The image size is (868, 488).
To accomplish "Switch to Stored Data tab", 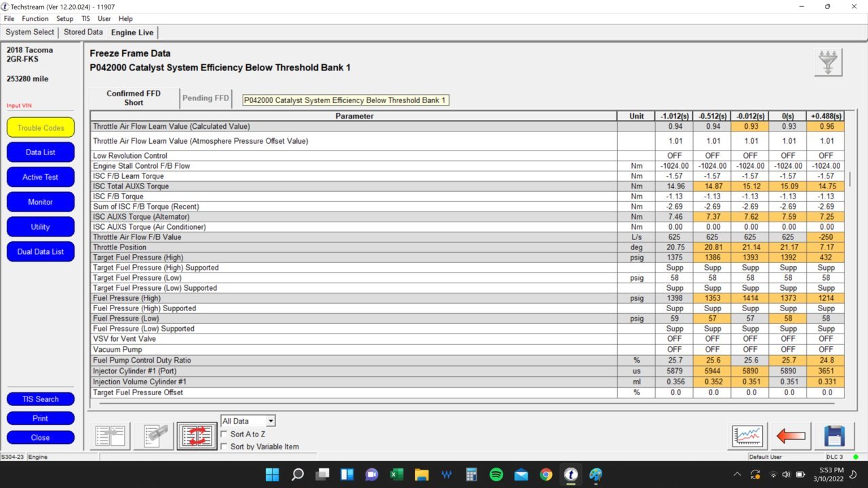I will (x=83, y=33).
